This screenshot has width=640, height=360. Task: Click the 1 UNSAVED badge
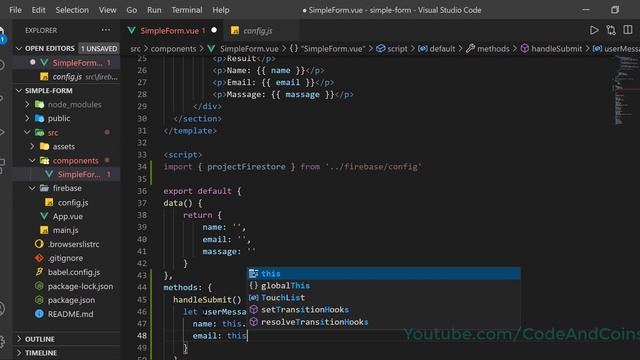99,49
